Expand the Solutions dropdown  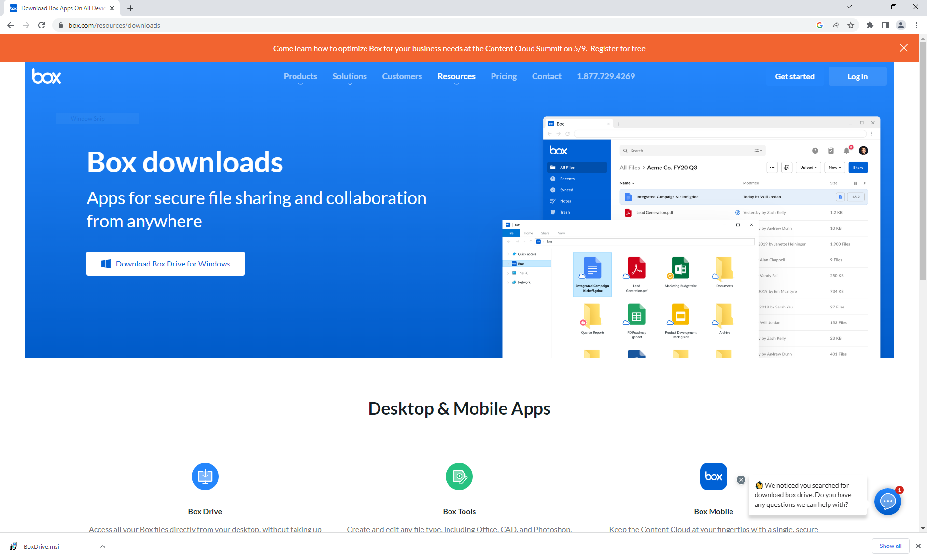(x=349, y=77)
